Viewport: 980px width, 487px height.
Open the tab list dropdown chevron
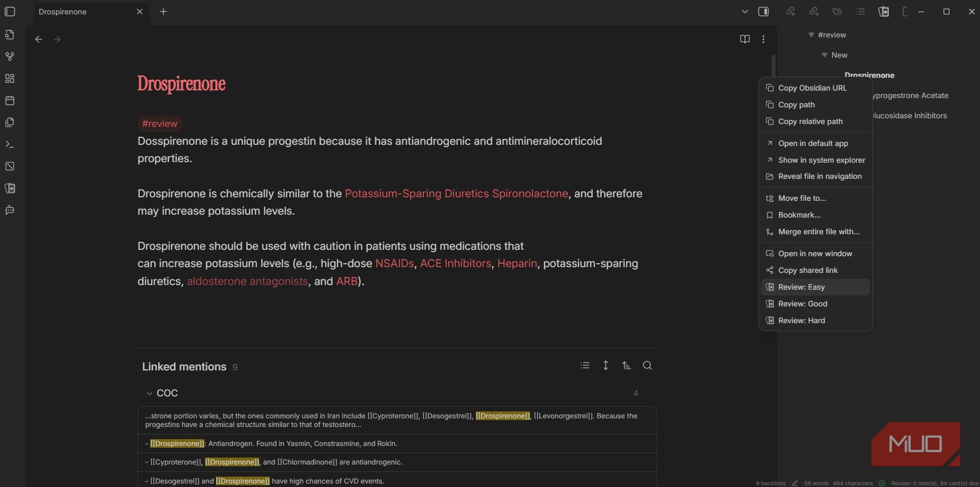click(x=745, y=12)
